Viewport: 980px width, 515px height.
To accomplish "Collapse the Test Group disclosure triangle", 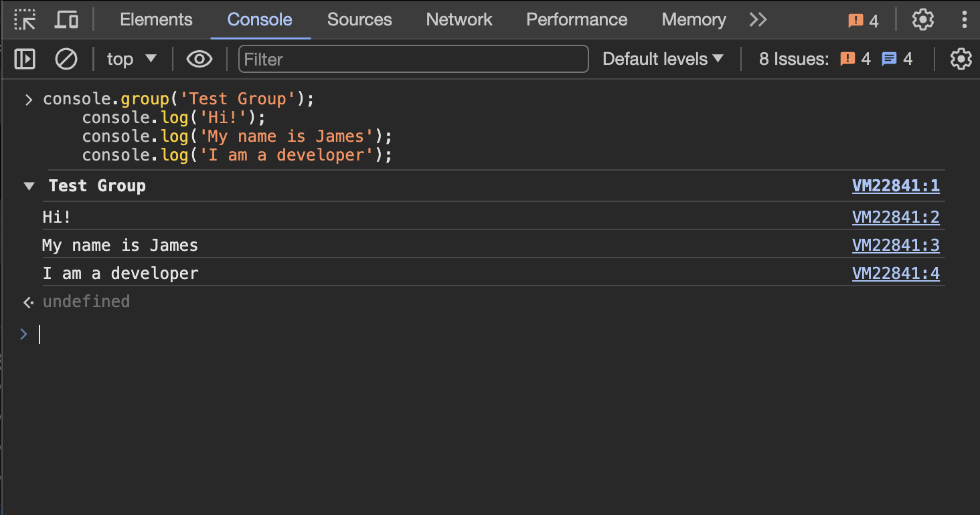I will (x=29, y=186).
